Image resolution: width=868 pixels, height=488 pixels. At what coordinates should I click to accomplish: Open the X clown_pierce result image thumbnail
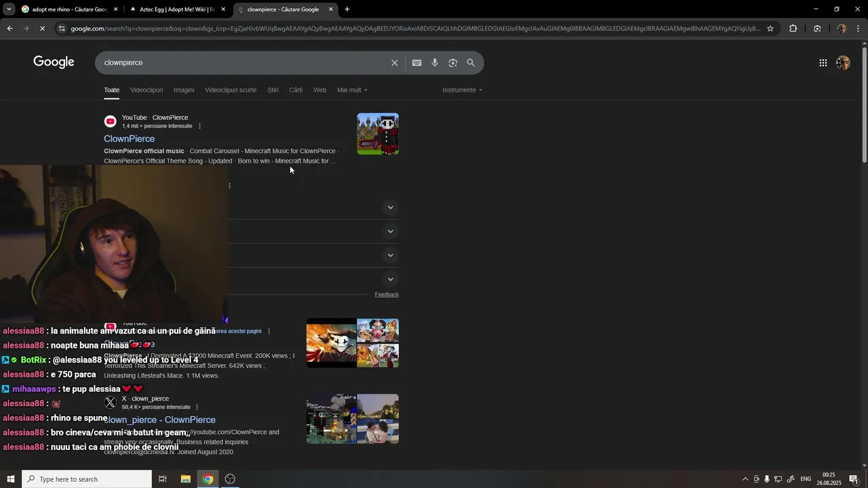coord(353,419)
